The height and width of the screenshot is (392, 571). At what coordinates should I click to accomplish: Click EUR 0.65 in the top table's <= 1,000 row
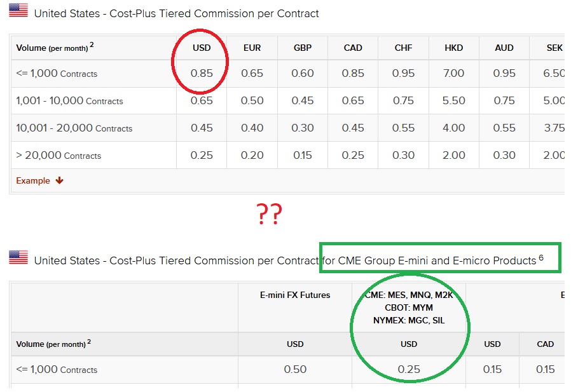pyautogui.click(x=252, y=73)
